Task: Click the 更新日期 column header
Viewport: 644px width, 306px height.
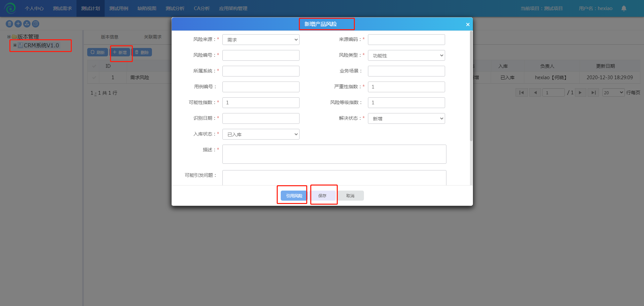Action: 605,66
